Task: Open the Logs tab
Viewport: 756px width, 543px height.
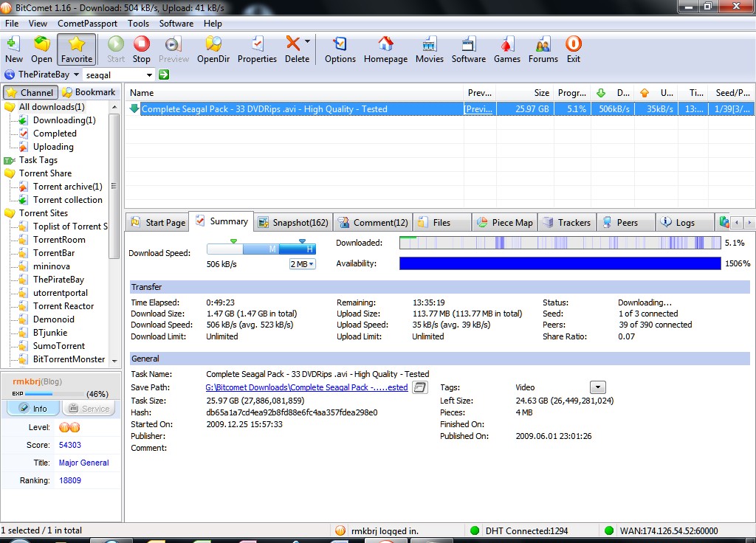Action: pyautogui.click(x=685, y=222)
